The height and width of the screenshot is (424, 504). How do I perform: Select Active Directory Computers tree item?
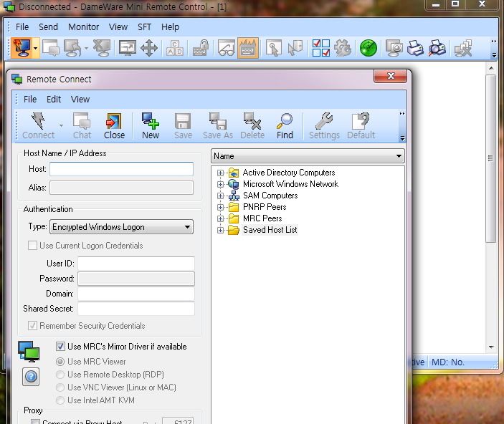point(289,173)
